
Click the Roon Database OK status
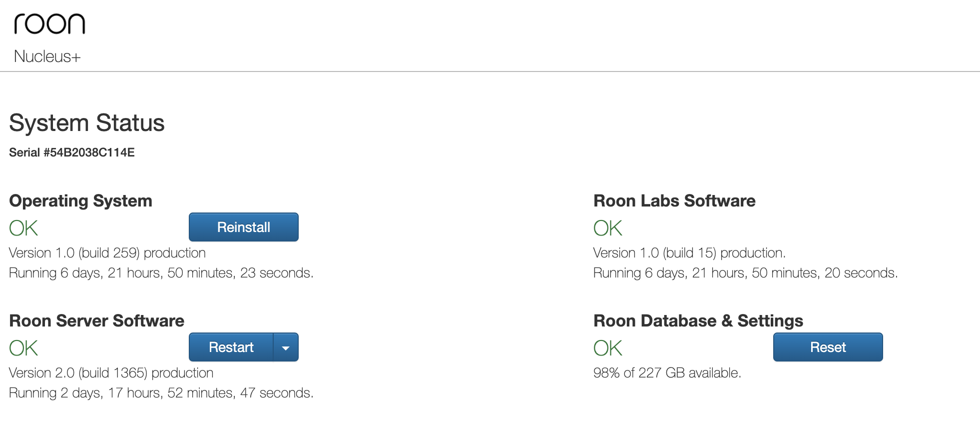pyautogui.click(x=608, y=348)
